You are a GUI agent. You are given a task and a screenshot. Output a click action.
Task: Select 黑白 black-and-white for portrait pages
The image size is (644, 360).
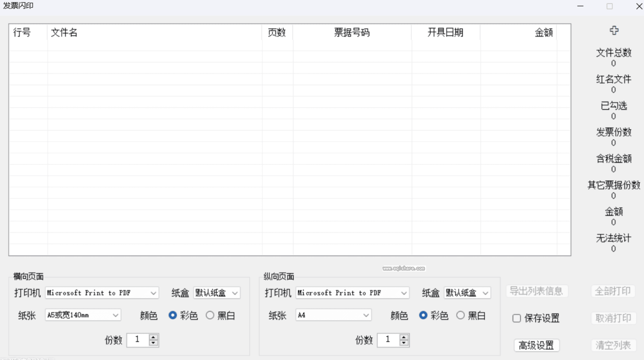[460, 315]
